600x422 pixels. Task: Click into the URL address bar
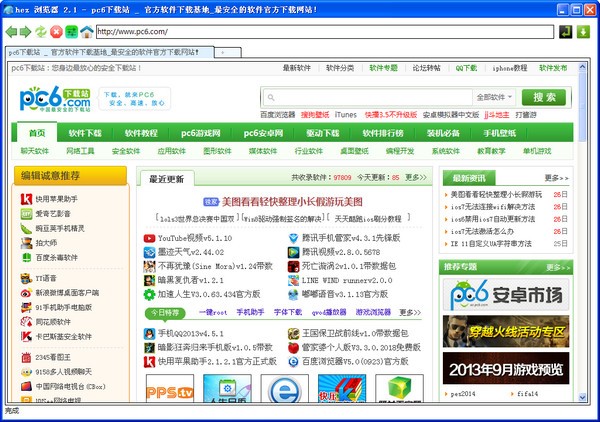click(325, 32)
